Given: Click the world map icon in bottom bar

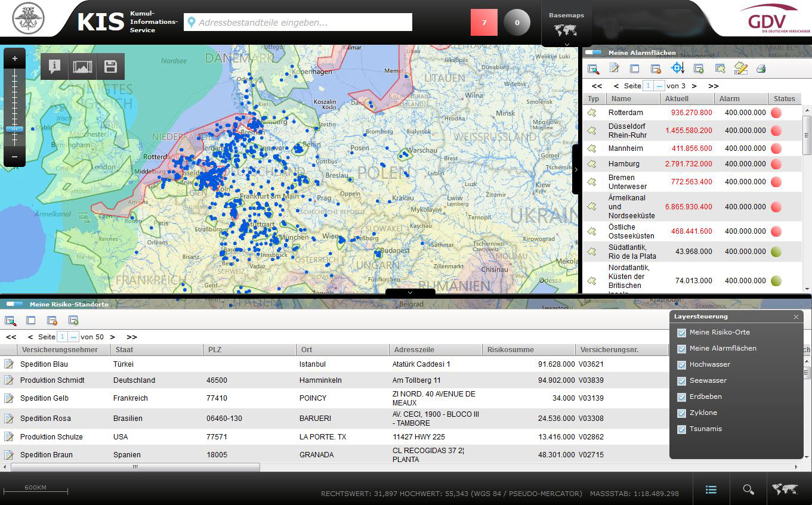Looking at the screenshot, I should (785, 489).
